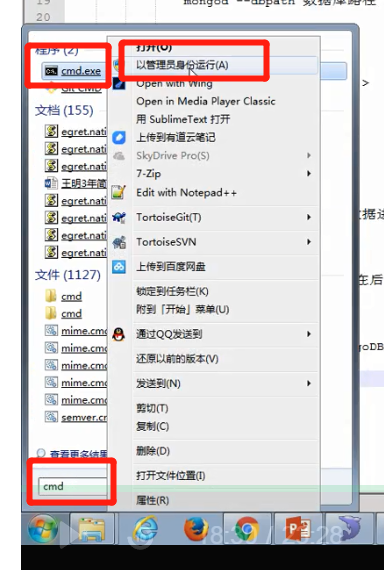Open the 王明3年简 Word document result
384x570 pixels.
(x=76, y=183)
